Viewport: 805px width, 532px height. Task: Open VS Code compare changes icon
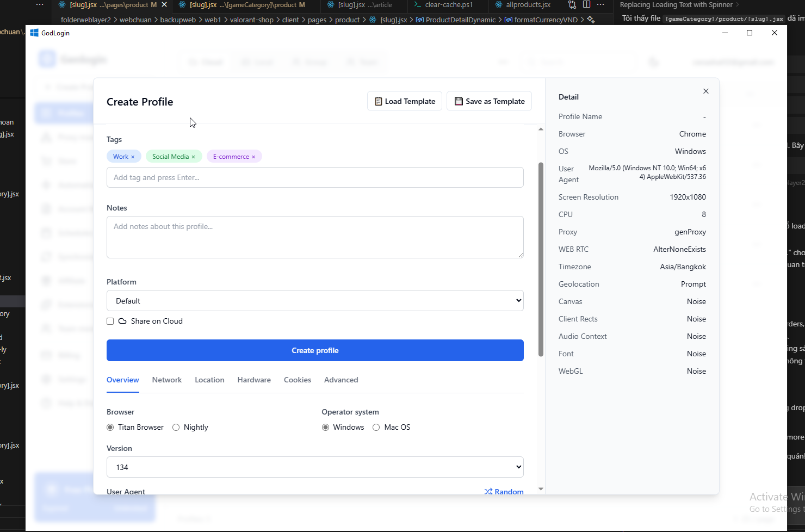coord(572,5)
